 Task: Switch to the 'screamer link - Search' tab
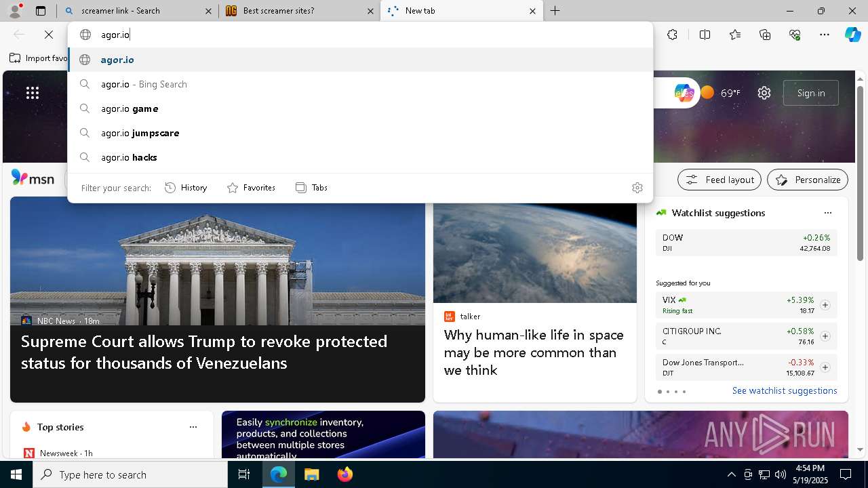coord(138,11)
